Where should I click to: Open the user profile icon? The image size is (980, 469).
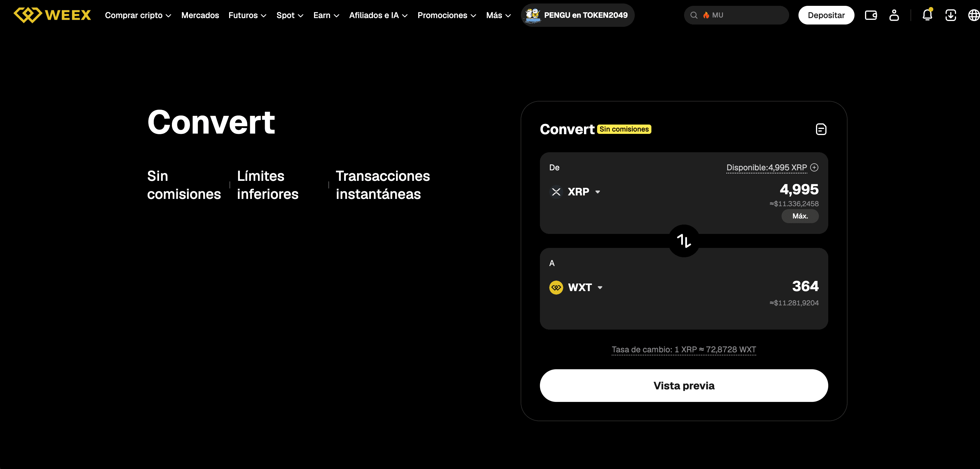894,15
